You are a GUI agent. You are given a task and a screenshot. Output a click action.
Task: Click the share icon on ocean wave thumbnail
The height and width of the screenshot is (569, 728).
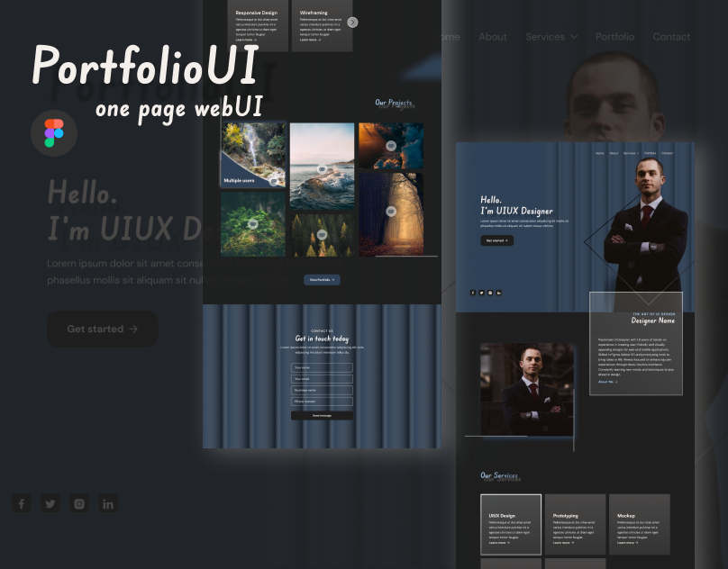pos(322,169)
